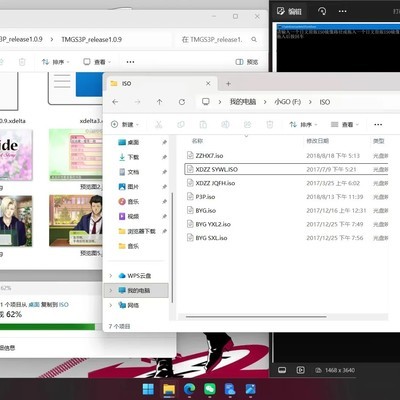The height and width of the screenshot is (400, 400).
Task: Go up one folder level in ISO window
Action: pos(160,102)
